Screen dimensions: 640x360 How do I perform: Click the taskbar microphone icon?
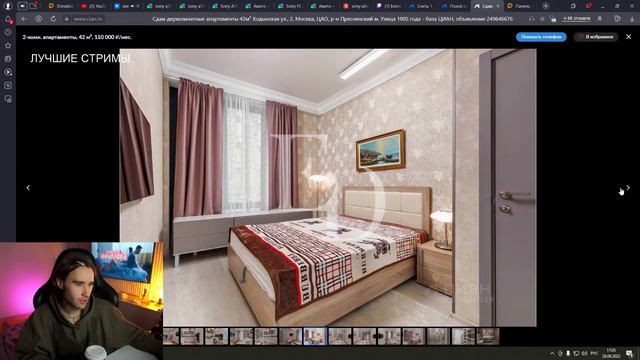point(568,353)
